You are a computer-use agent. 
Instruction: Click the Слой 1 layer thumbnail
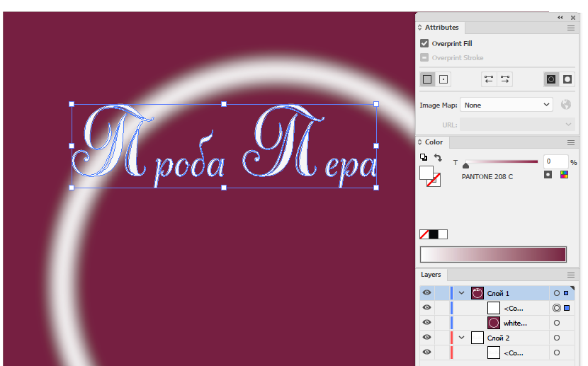[x=477, y=293]
